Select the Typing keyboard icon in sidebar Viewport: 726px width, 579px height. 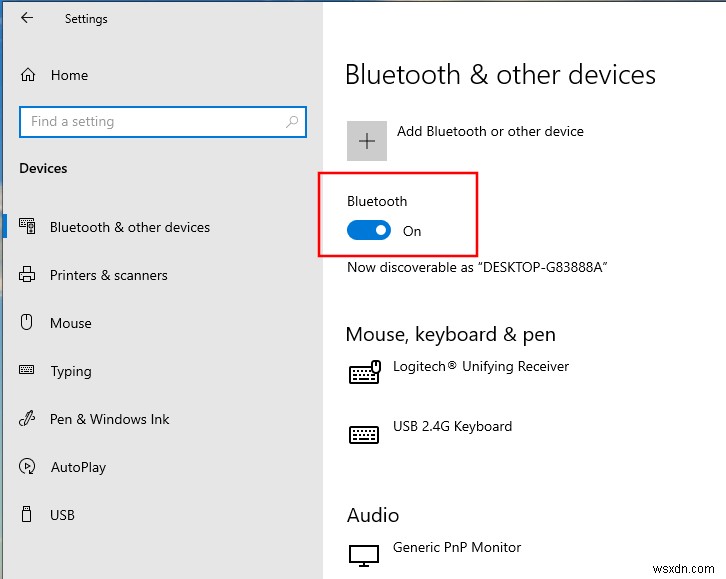pos(26,369)
